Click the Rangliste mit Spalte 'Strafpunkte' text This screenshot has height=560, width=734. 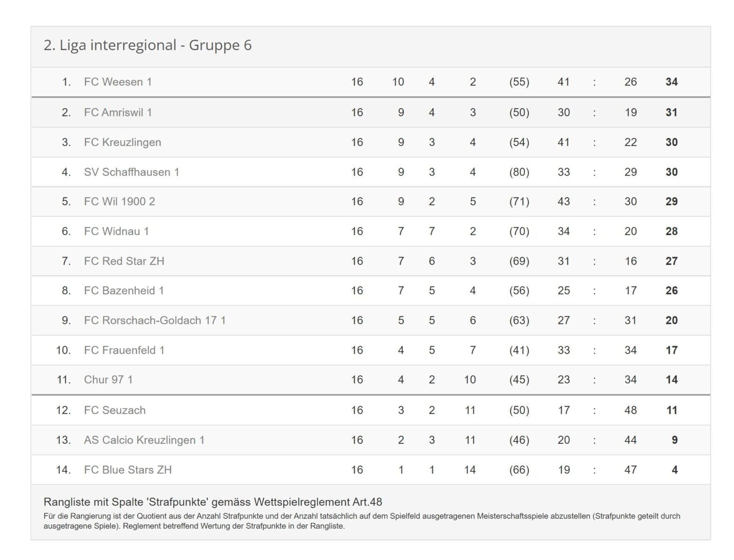(212, 502)
